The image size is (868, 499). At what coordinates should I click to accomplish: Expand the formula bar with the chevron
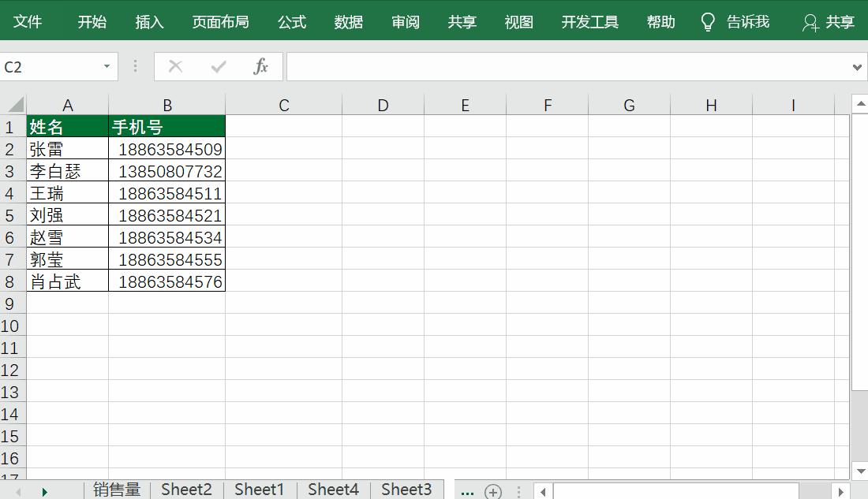pyautogui.click(x=858, y=67)
